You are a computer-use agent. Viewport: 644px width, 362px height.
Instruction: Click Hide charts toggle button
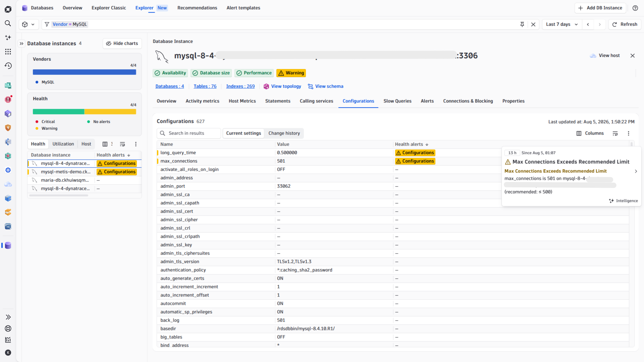[122, 43]
